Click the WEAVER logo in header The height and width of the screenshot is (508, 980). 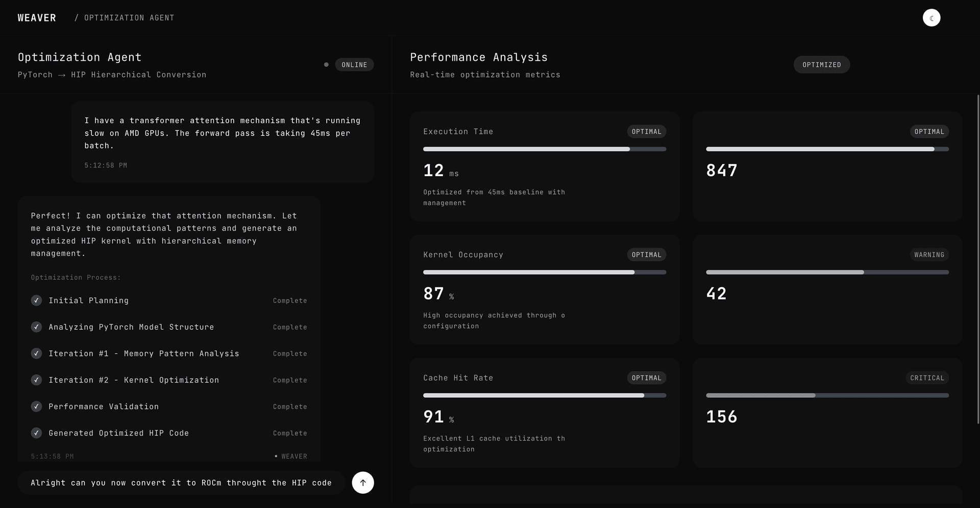pos(37,18)
